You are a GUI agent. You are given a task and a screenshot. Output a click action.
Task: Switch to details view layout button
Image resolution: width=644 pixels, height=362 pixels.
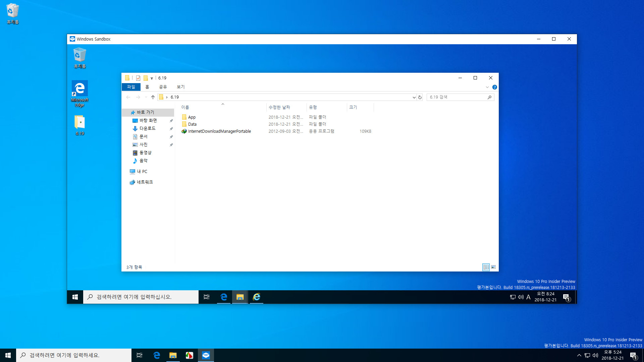tap(486, 267)
